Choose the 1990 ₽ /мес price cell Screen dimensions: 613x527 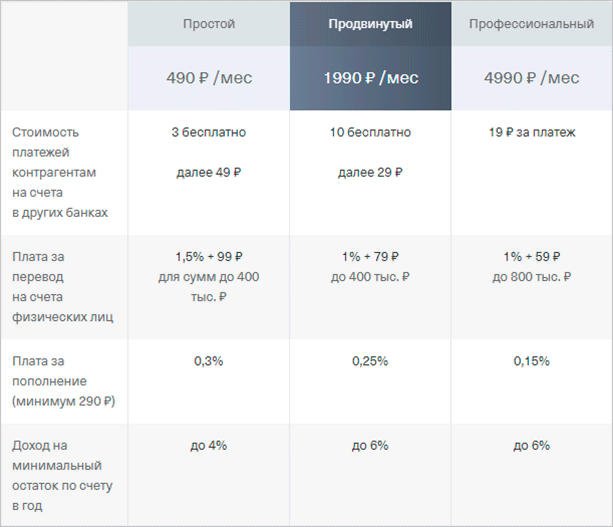(x=370, y=78)
